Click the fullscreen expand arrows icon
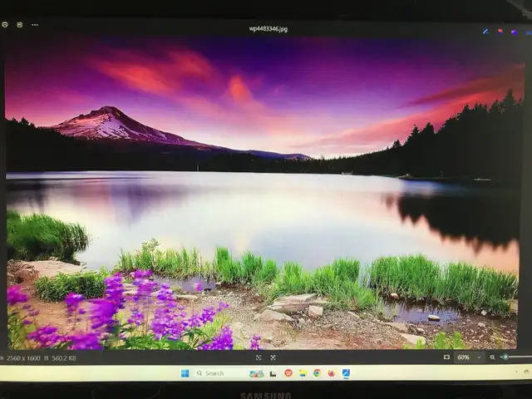 click(273, 357)
